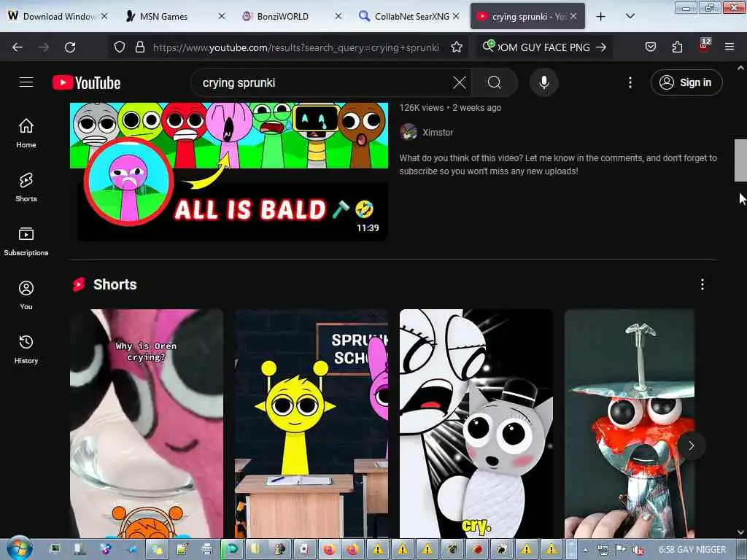The width and height of the screenshot is (747, 560).
Task: Show next Shorts with right arrow
Action: 691,446
